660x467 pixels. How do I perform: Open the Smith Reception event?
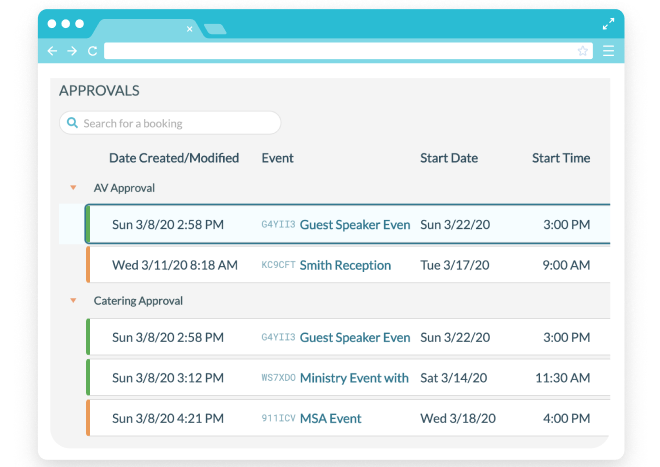[345, 266]
